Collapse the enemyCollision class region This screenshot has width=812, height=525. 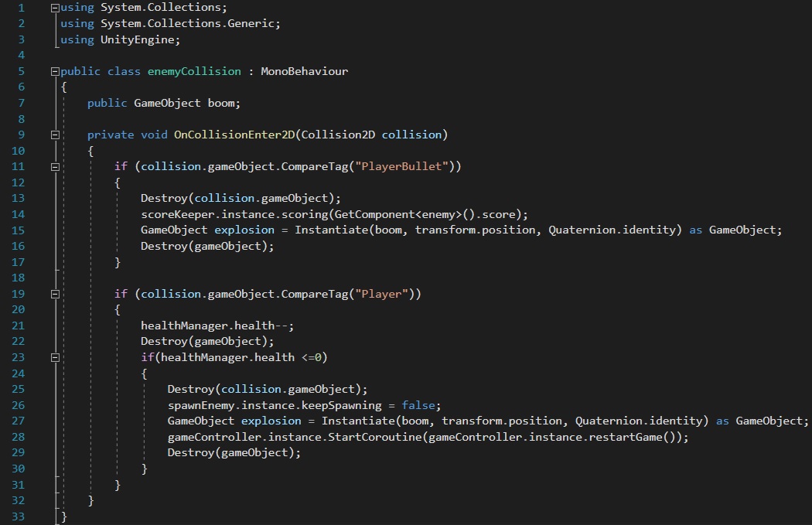point(54,71)
